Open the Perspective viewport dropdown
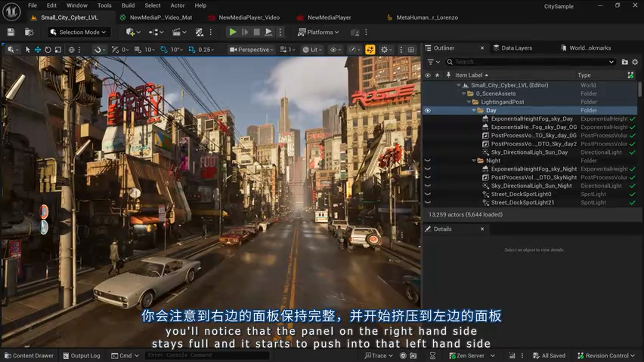Screen dimensions: 644x362 (x=252, y=50)
